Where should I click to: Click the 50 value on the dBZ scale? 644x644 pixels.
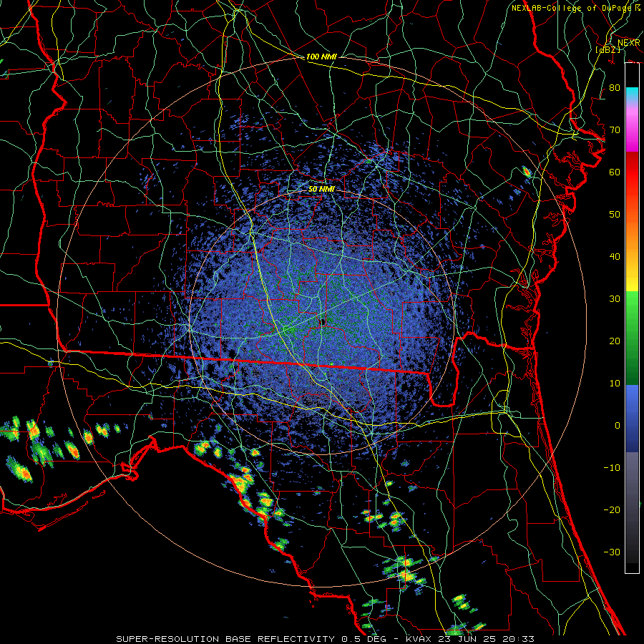point(615,215)
